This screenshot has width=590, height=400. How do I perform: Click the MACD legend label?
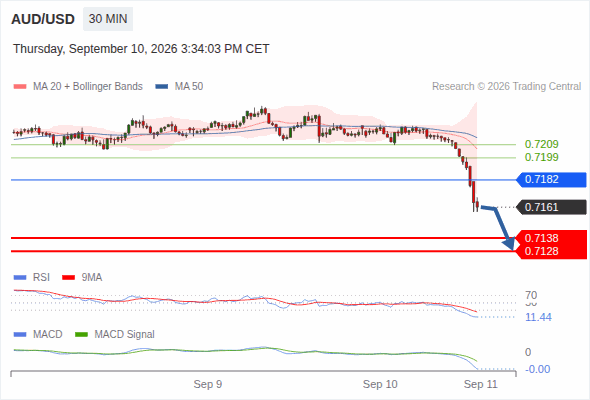(x=48, y=335)
